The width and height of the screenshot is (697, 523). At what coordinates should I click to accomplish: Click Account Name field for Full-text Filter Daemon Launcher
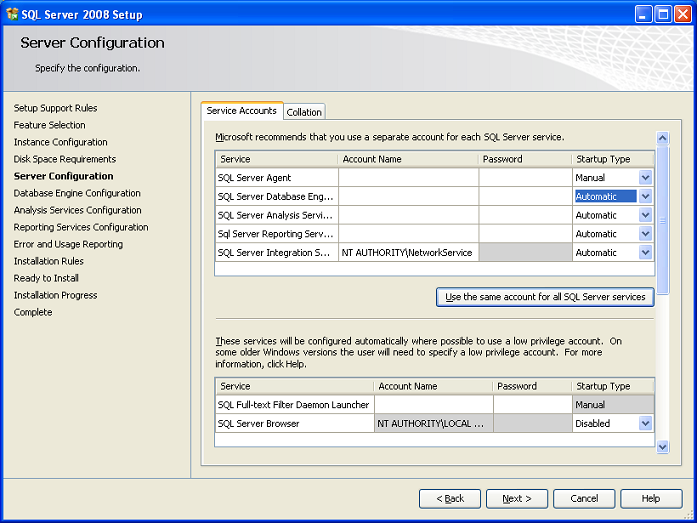pos(434,405)
